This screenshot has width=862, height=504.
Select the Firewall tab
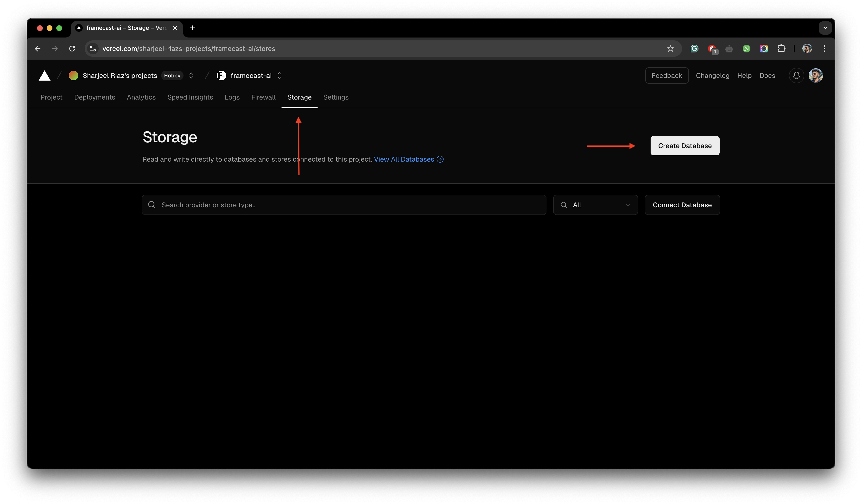(263, 97)
